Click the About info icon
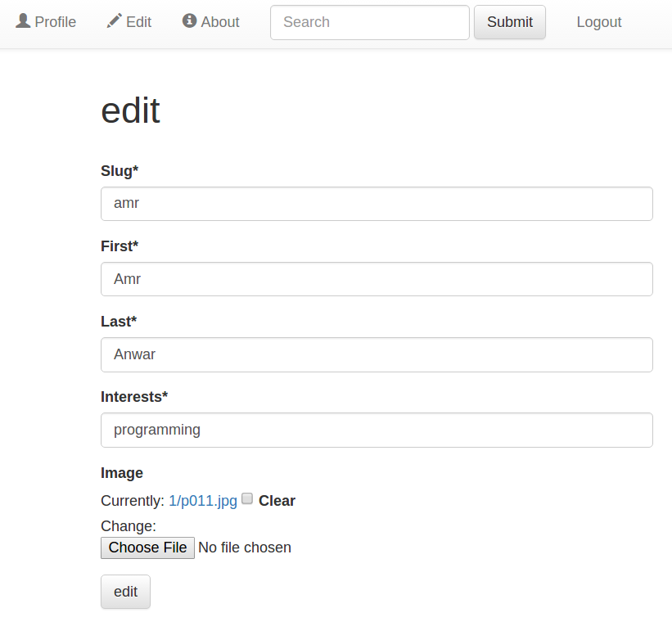 (x=189, y=20)
